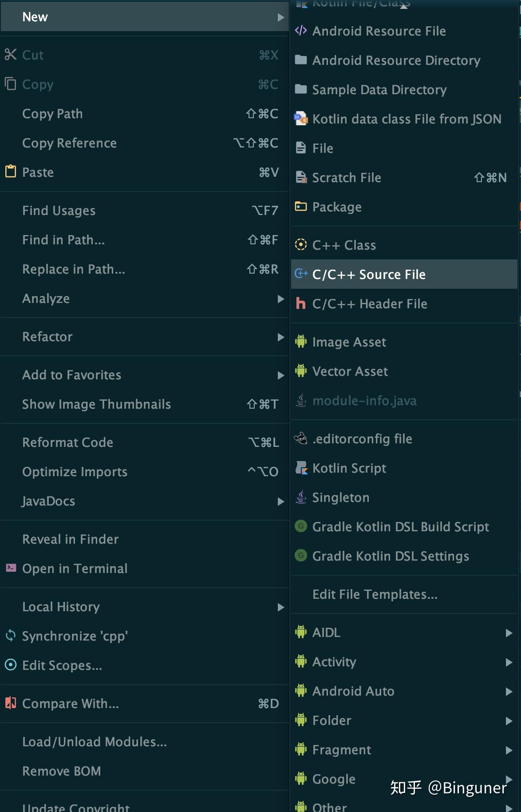This screenshot has height=812, width=521.
Task: Click the Compare With icon
Action: pyautogui.click(x=11, y=703)
